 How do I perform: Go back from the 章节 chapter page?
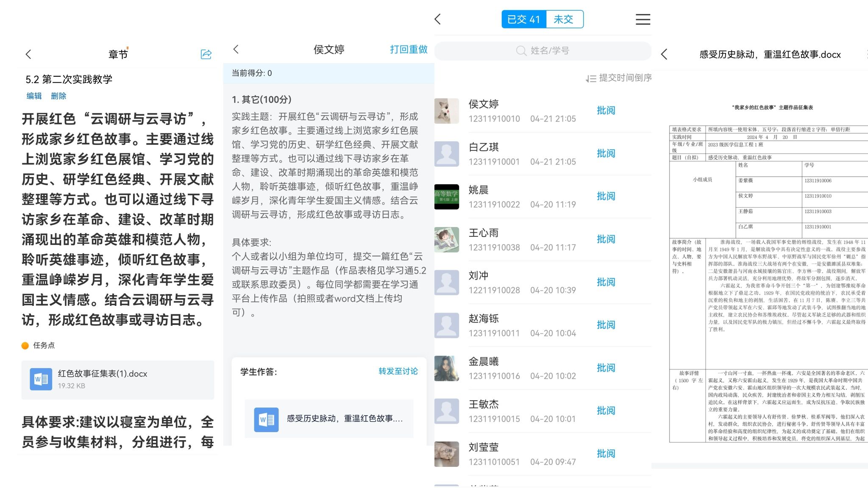tap(28, 54)
